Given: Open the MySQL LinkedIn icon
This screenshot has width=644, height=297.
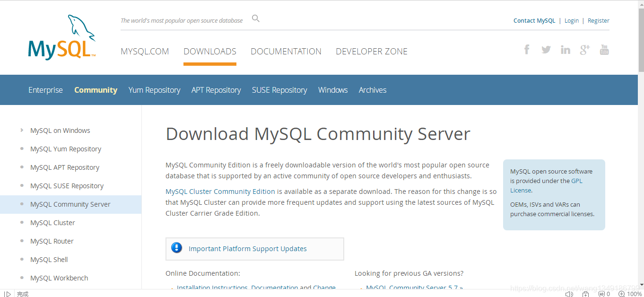Looking at the screenshot, I should (x=566, y=50).
